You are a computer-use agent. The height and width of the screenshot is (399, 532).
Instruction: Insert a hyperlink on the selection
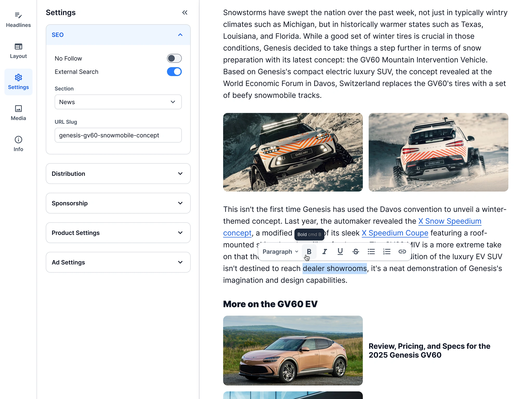402,251
